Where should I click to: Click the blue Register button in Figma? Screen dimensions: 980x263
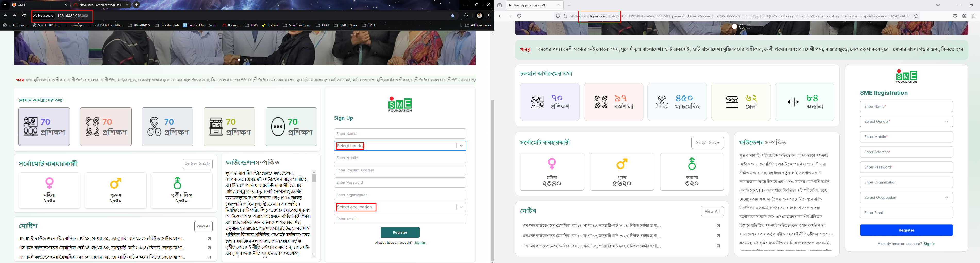(x=906, y=230)
